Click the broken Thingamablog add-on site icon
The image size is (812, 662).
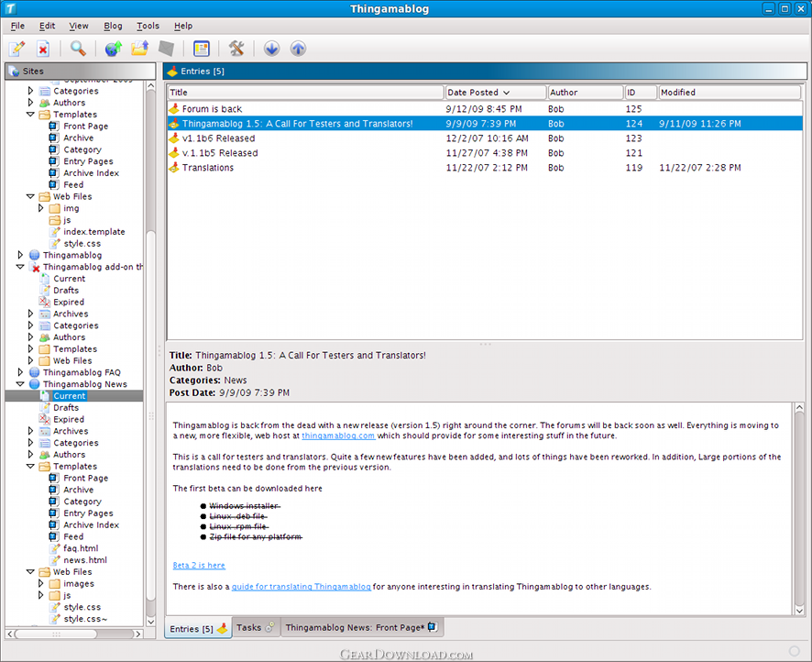35,268
